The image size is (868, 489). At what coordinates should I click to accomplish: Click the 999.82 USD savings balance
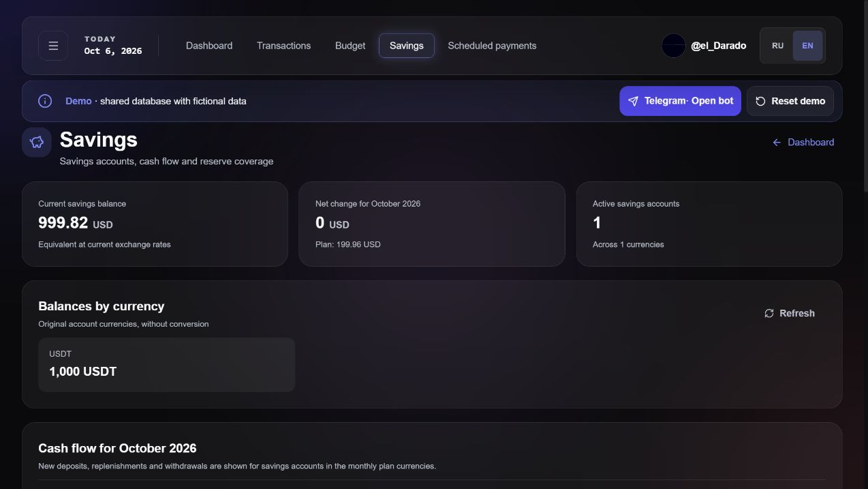(x=76, y=223)
